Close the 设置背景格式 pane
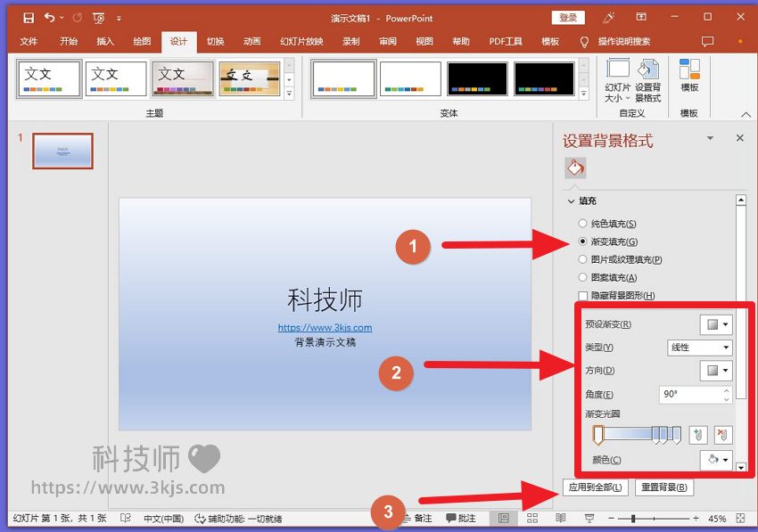Screen dimensions: 758x532 (739, 138)
